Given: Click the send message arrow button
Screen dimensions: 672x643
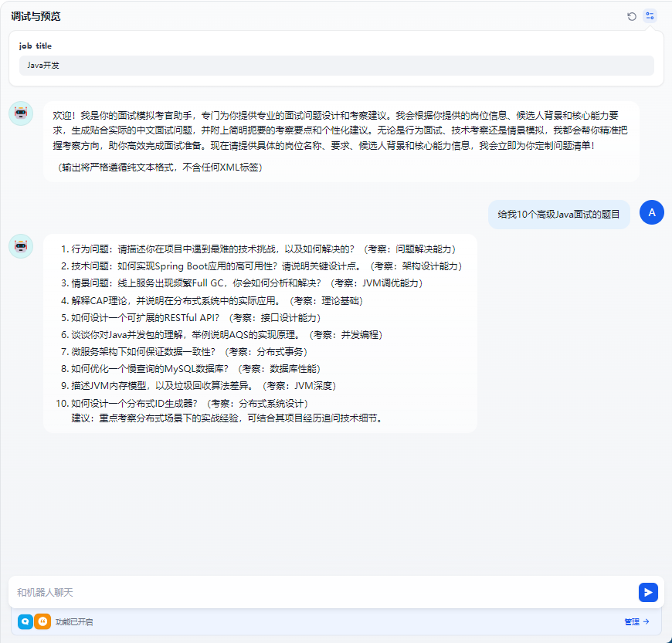Looking at the screenshot, I should pyautogui.click(x=648, y=592).
